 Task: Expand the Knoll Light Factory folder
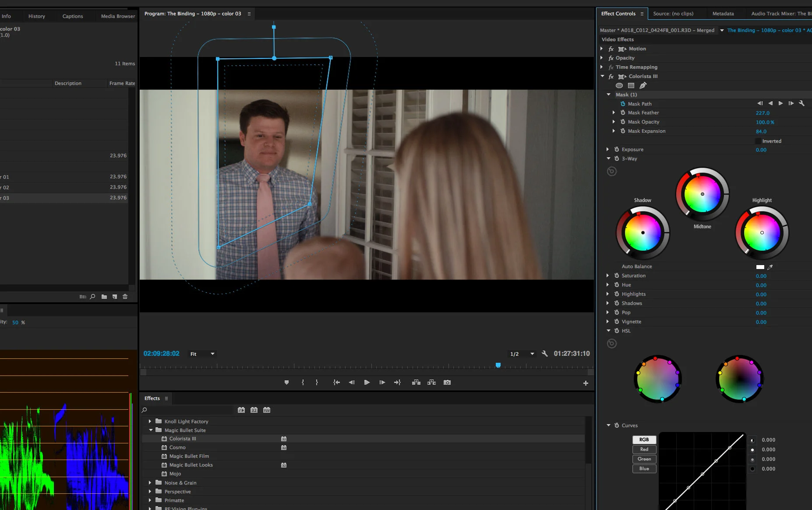[x=150, y=421]
